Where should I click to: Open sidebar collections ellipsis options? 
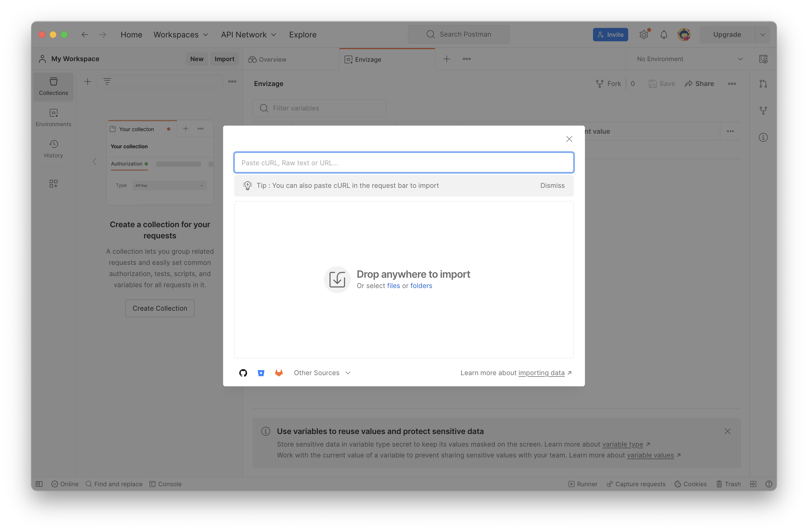[232, 82]
